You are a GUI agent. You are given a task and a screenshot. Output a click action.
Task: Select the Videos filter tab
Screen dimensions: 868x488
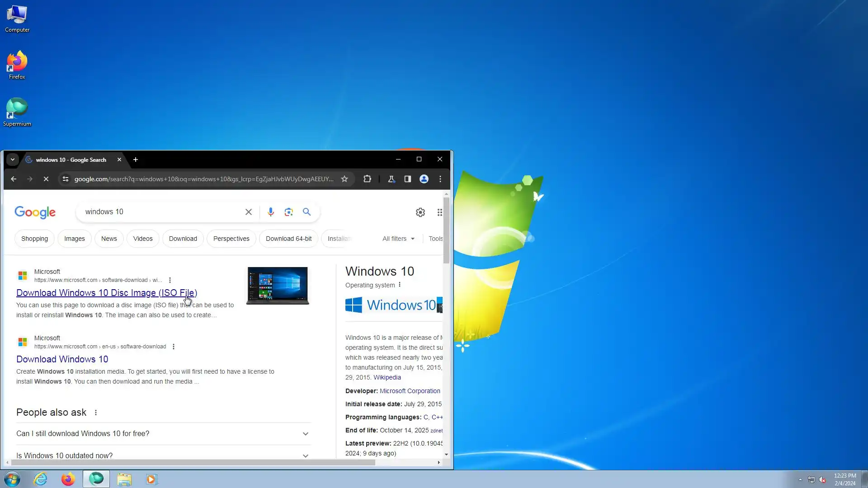pos(143,239)
